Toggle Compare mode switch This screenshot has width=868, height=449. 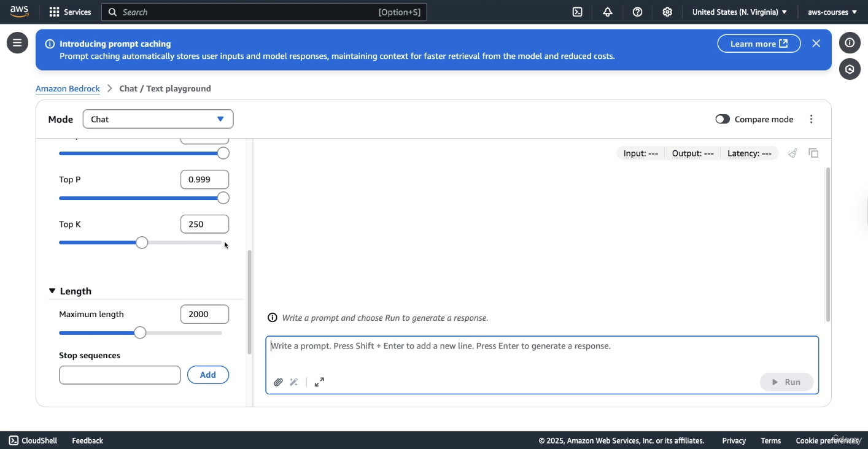(x=723, y=119)
